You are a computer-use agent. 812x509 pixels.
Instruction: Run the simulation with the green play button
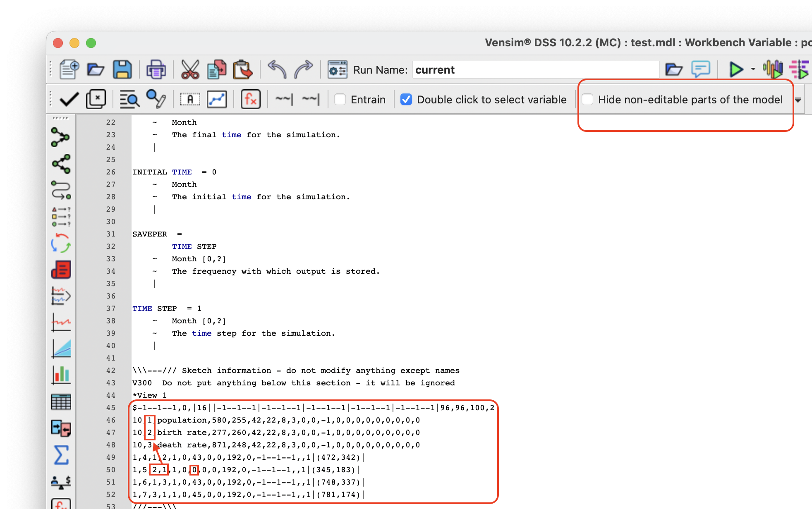point(736,69)
